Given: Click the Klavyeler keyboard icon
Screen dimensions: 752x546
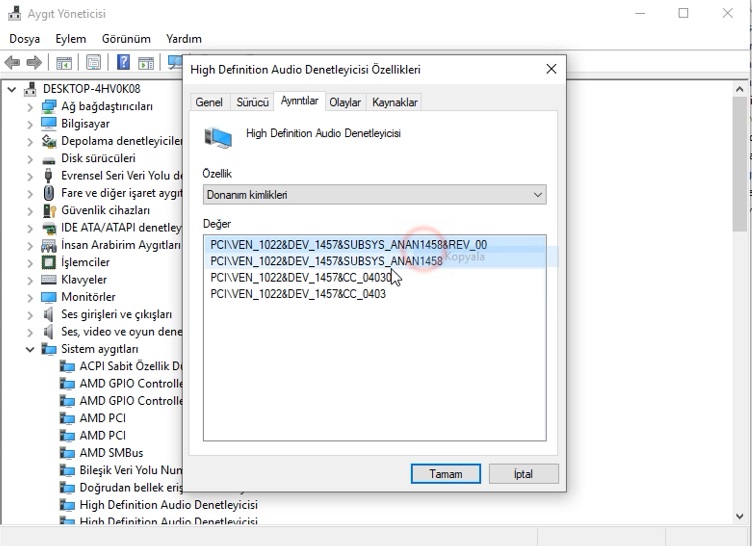Looking at the screenshot, I should [48, 280].
